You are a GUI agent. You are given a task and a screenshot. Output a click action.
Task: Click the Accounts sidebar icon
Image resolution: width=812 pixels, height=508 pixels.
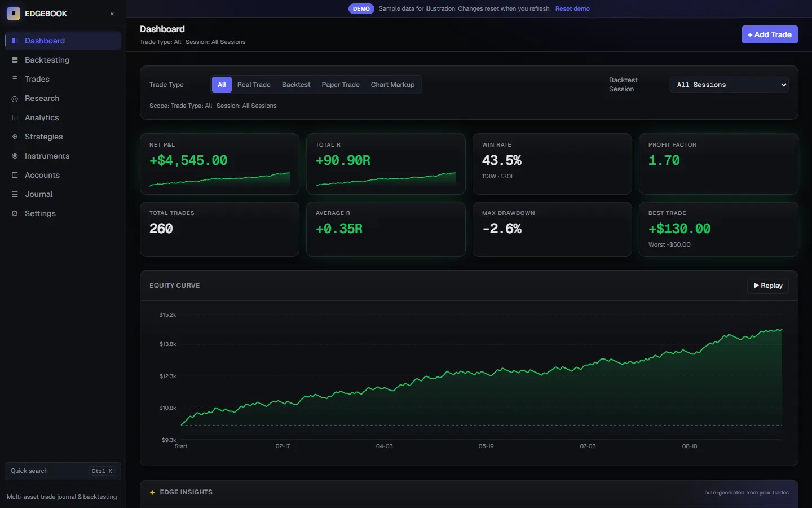[15, 175]
